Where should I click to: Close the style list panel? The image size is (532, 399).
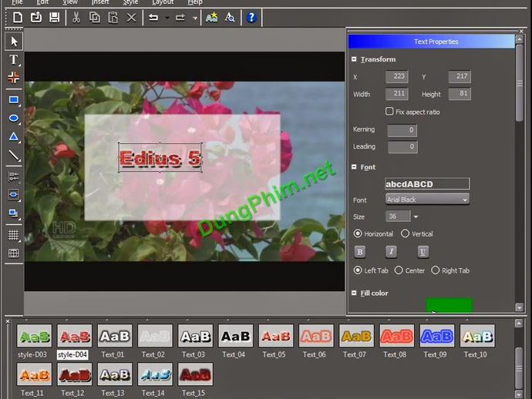point(8,320)
